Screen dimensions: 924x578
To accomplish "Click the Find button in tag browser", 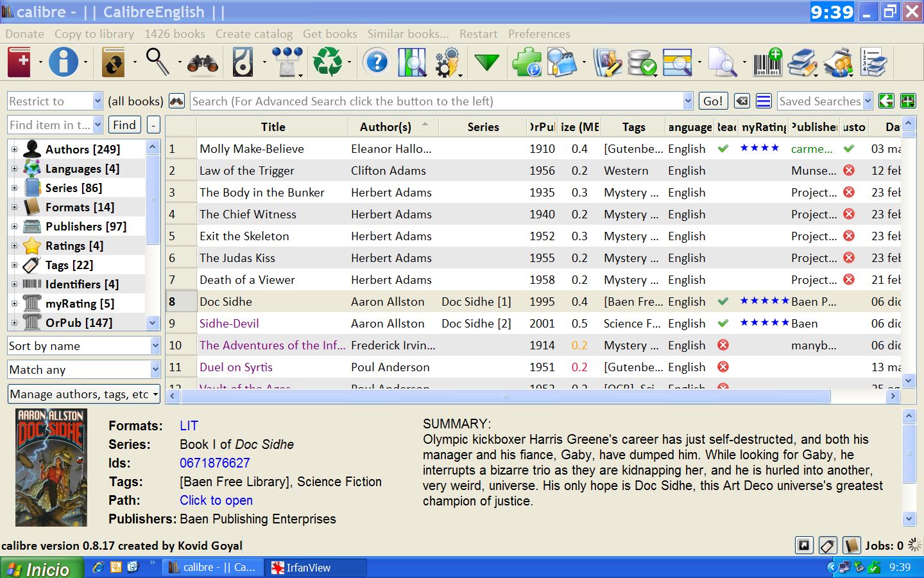I will [x=124, y=125].
